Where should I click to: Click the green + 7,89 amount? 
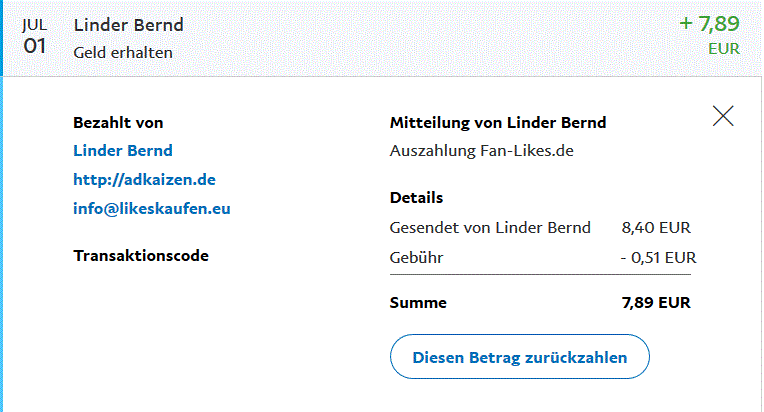713,25
